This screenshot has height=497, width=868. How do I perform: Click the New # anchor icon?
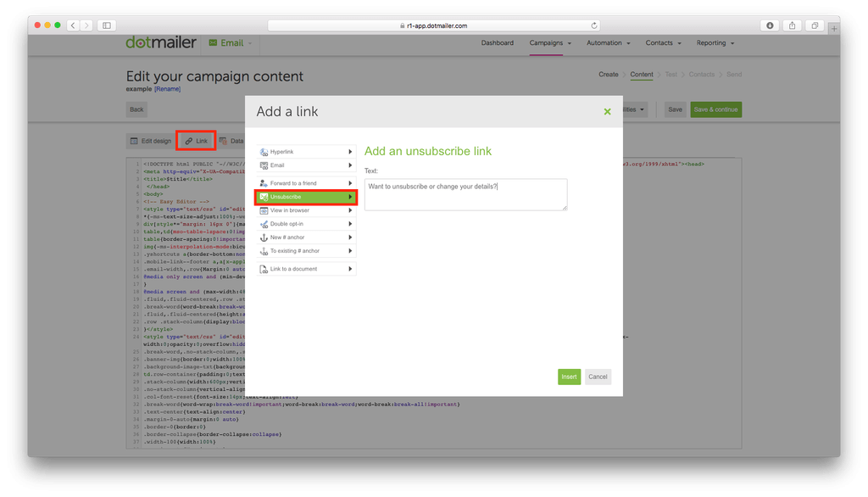(x=264, y=237)
